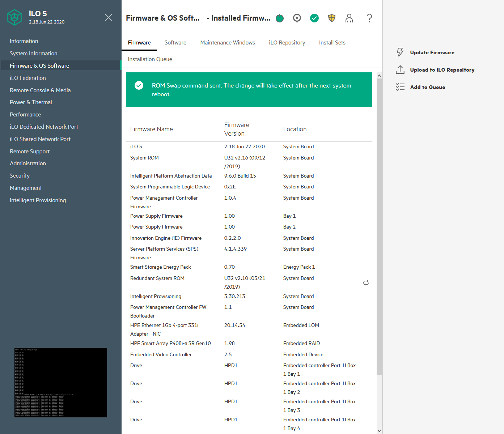Select the iLO 5 firmware row
Image resolution: width=504 pixels, height=434 pixels.
[x=249, y=147]
